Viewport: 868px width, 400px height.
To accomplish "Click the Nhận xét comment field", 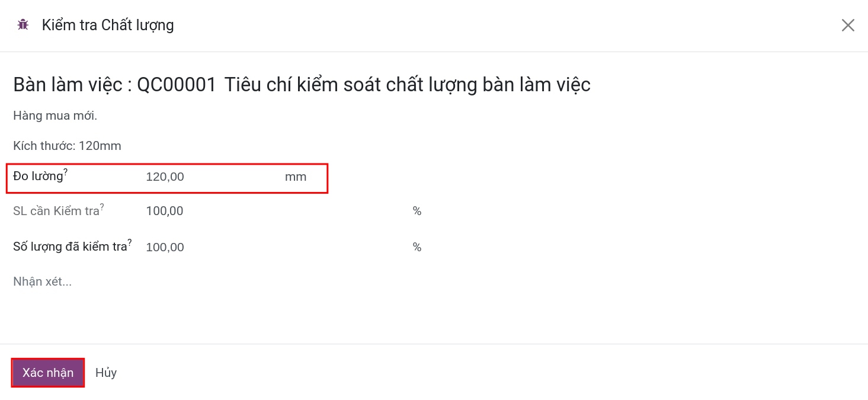I will [x=42, y=281].
